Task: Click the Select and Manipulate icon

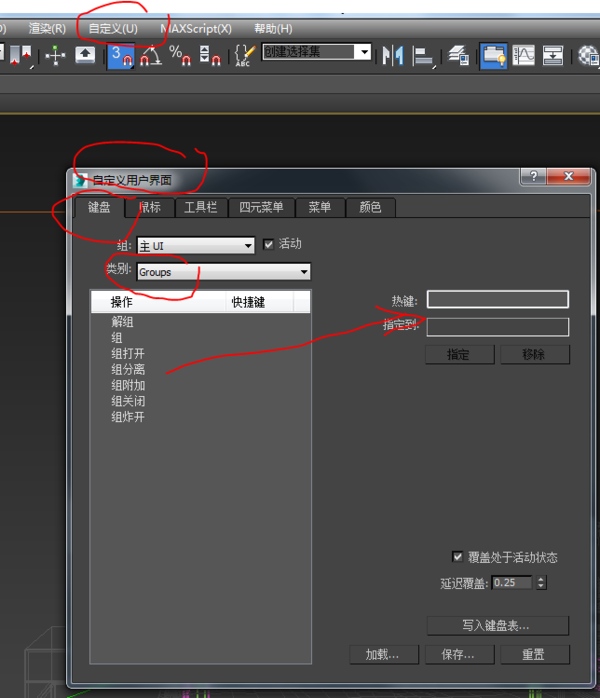Action: [55, 56]
